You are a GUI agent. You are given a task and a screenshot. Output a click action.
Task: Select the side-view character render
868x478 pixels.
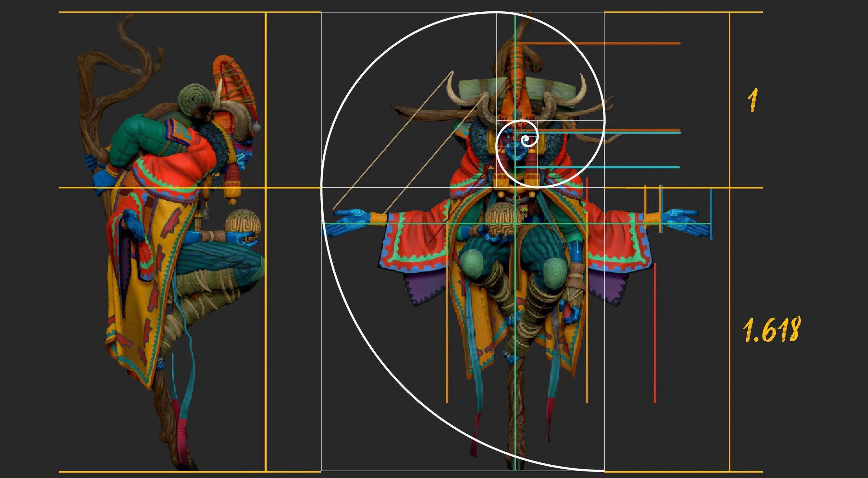[171, 243]
